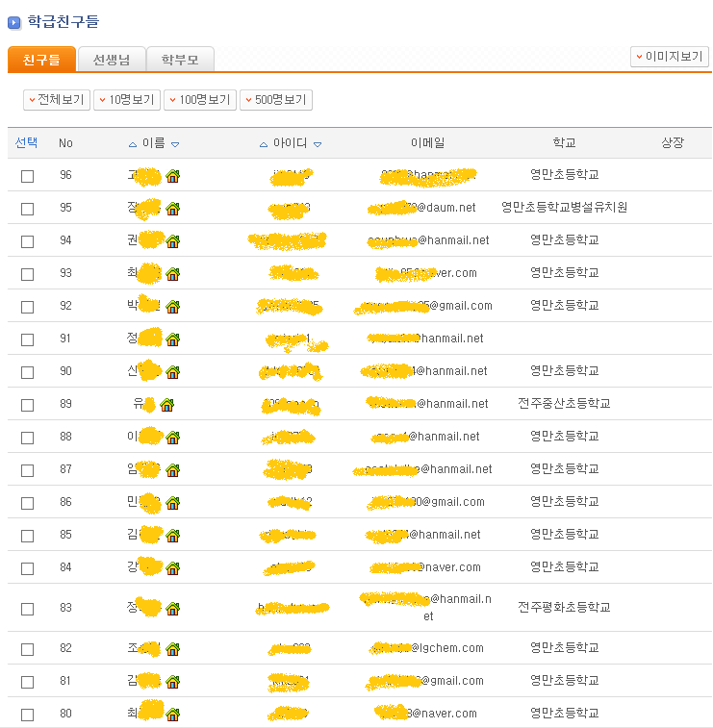The height and width of the screenshot is (728, 713).
Task: Click the house icon in row 91
Action: point(173,339)
